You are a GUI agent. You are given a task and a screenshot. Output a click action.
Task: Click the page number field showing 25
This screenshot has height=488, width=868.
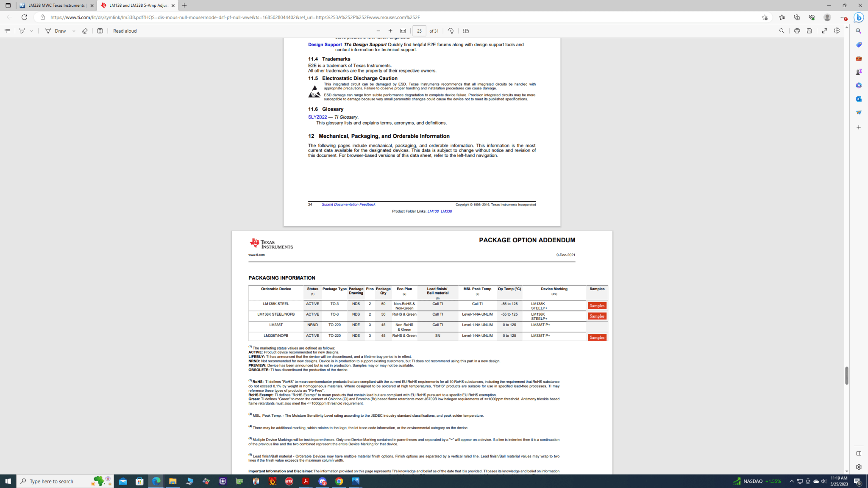tap(419, 31)
